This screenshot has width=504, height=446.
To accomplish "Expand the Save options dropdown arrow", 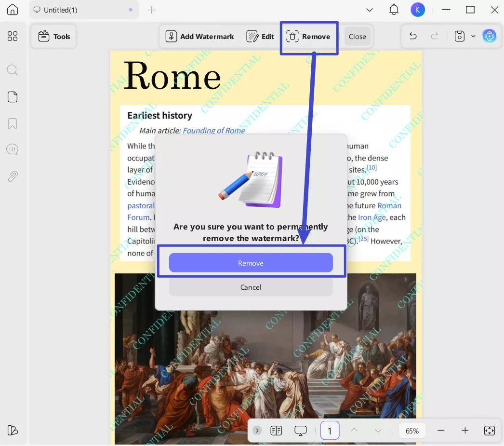I will [x=473, y=36].
